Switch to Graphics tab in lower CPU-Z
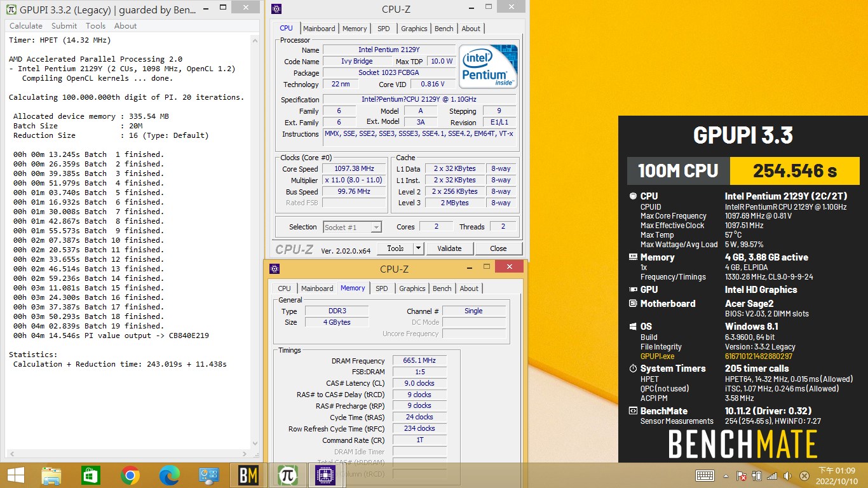 412,288
